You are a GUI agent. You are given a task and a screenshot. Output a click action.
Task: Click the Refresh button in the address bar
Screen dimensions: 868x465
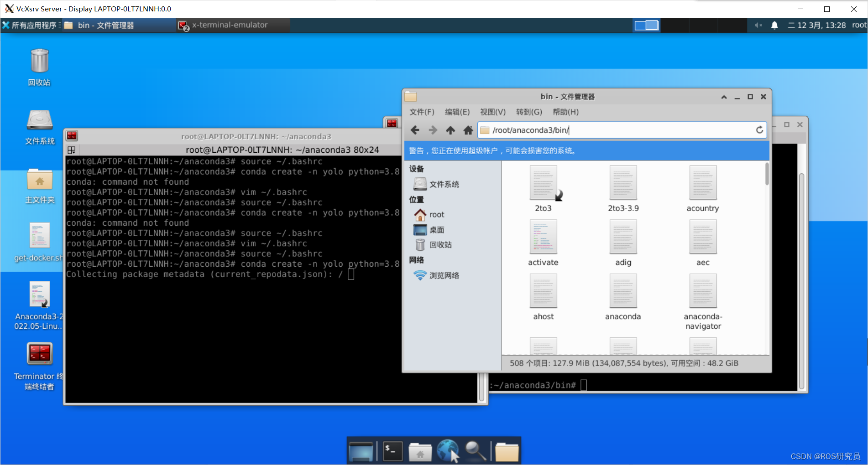coord(759,130)
